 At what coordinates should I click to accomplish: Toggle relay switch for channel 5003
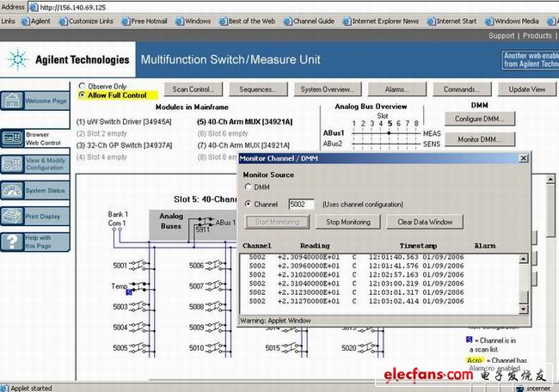tap(139, 306)
